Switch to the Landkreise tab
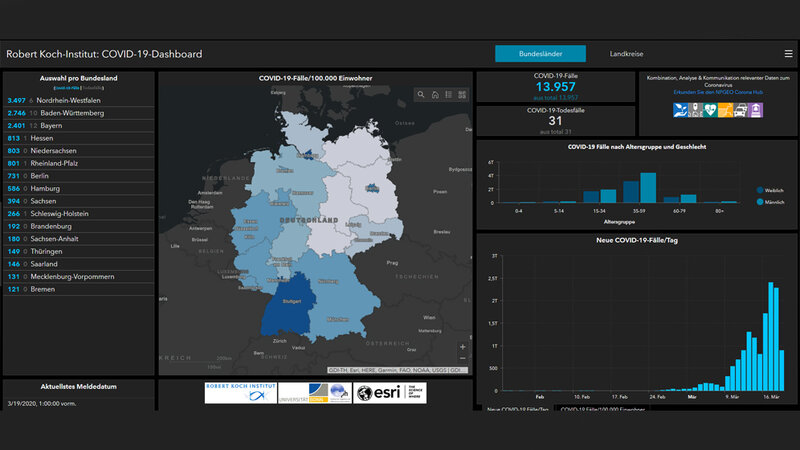 (628, 54)
